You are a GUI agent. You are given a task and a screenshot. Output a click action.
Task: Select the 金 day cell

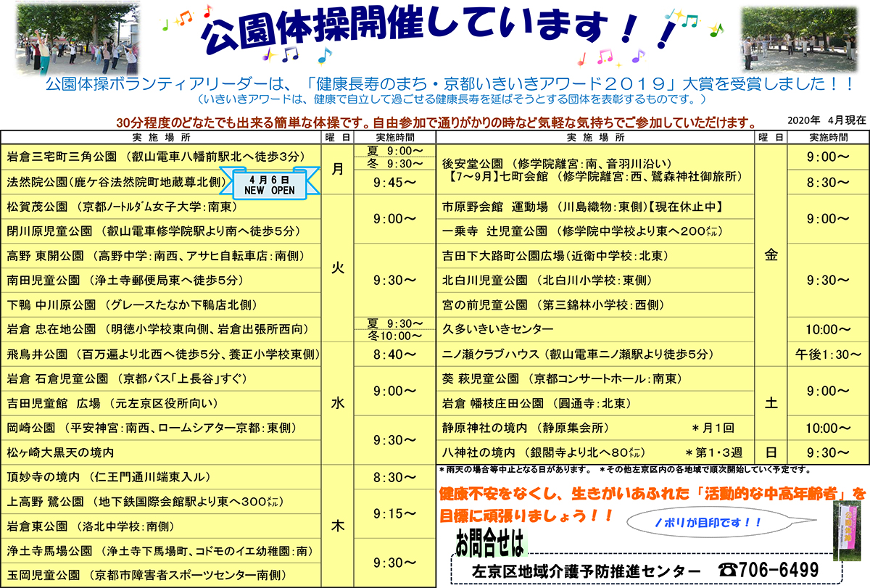click(x=771, y=254)
